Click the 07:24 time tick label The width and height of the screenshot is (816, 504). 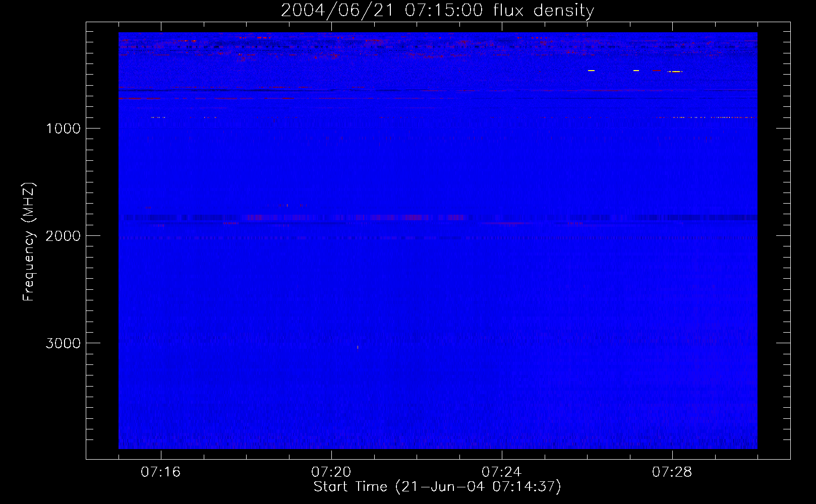pos(502,472)
